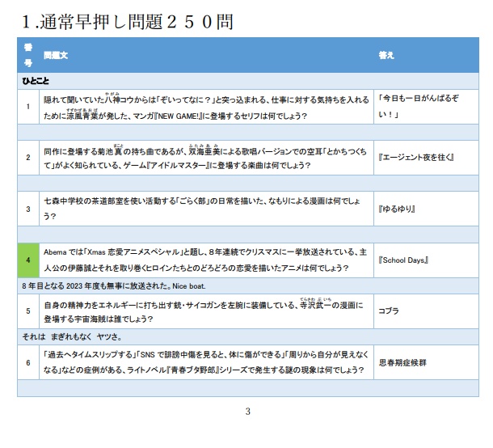This screenshot has width=493, height=448.
Task: Click question text mentioning NEW GAME!
Action: point(206,108)
